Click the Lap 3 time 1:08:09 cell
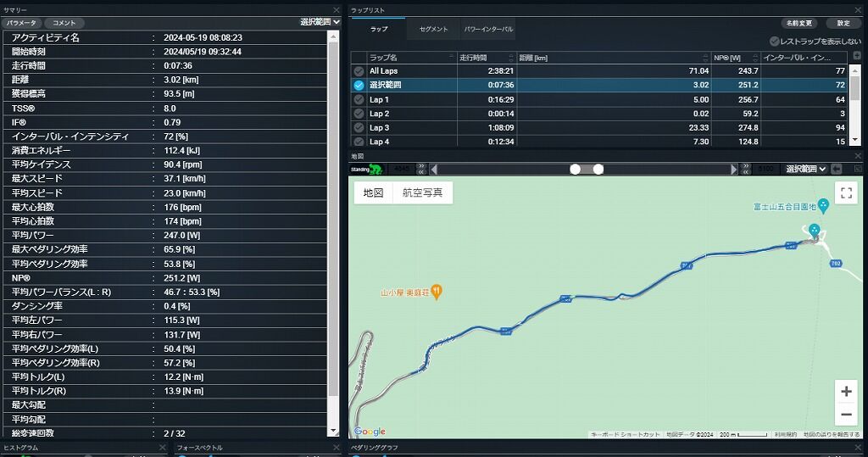The width and height of the screenshot is (868, 457). (x=487, y=128)
